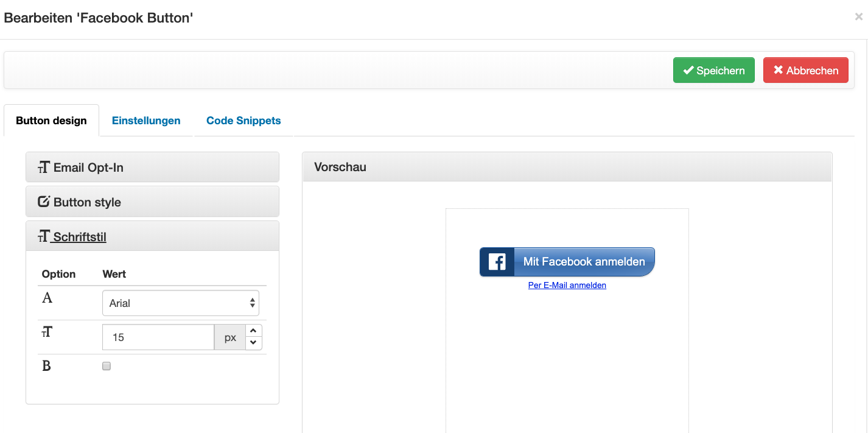Expand the Button style panel
868x433 pixels.
[152, 202]
